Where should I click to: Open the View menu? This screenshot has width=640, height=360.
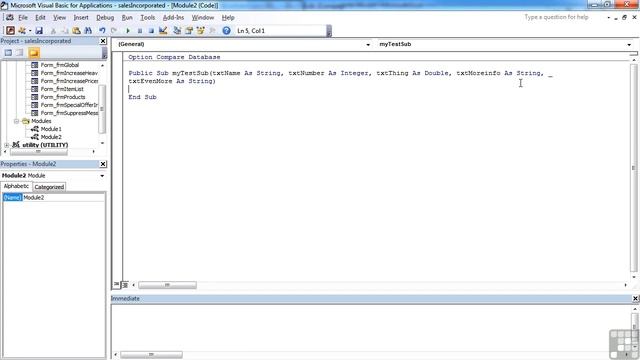[59, 18]
